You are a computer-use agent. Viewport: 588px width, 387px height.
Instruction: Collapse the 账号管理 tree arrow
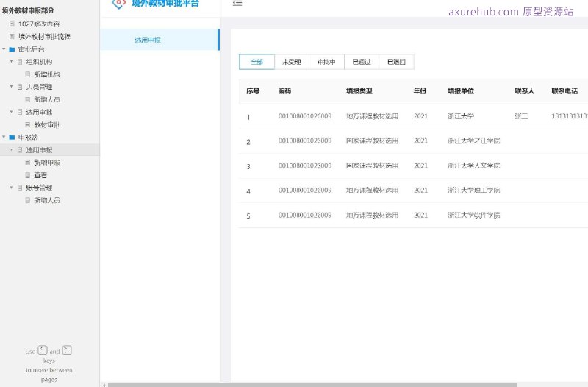(12, 188)
